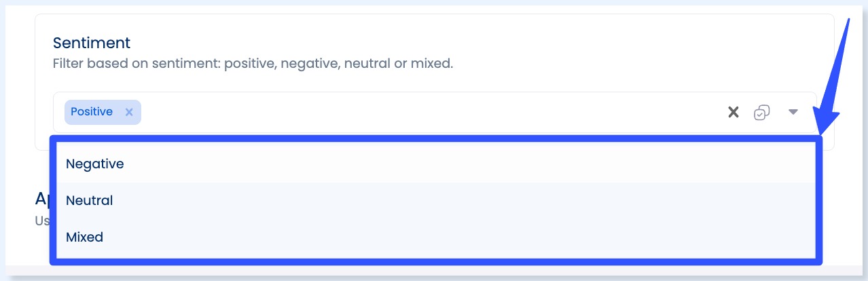Pick the Mixed sentiment option
The image size is (868, 281).
[85, 237]
